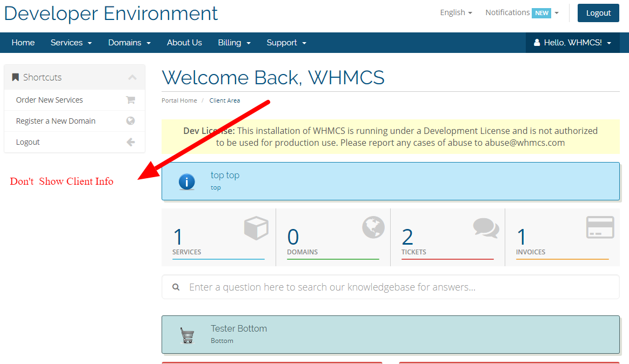Click the cube icon in Services tile
Viewport: 629px width, 364px height.
pos(256,228)
